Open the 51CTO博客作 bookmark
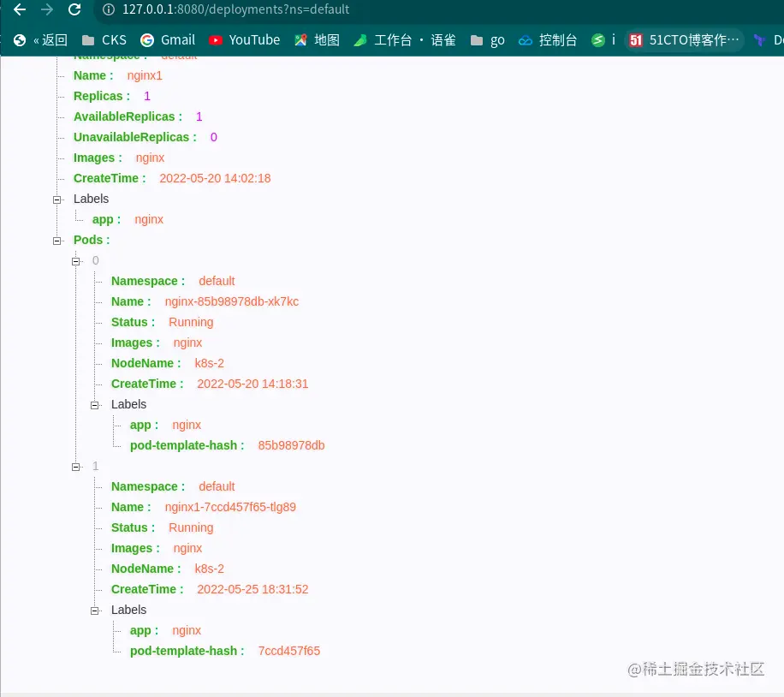This screenshot has height=697, width=784. click(685, 40)
